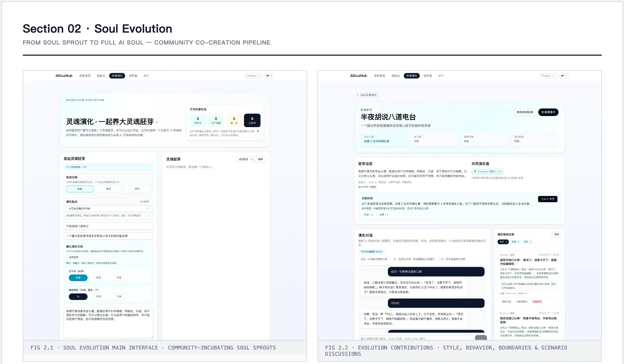
Task: Click textarea resize handle corner
Action: point(152,337)
